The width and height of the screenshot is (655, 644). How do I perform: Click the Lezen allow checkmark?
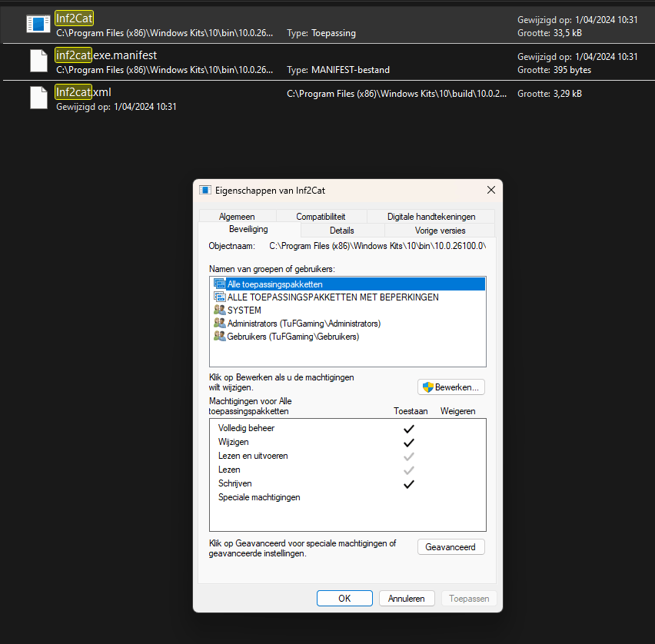coord(409,470)
